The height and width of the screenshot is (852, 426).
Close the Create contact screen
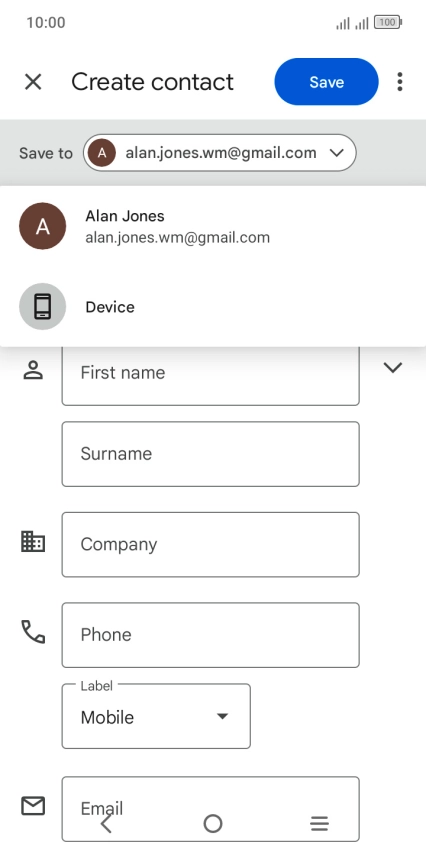[x=33, y=82]
